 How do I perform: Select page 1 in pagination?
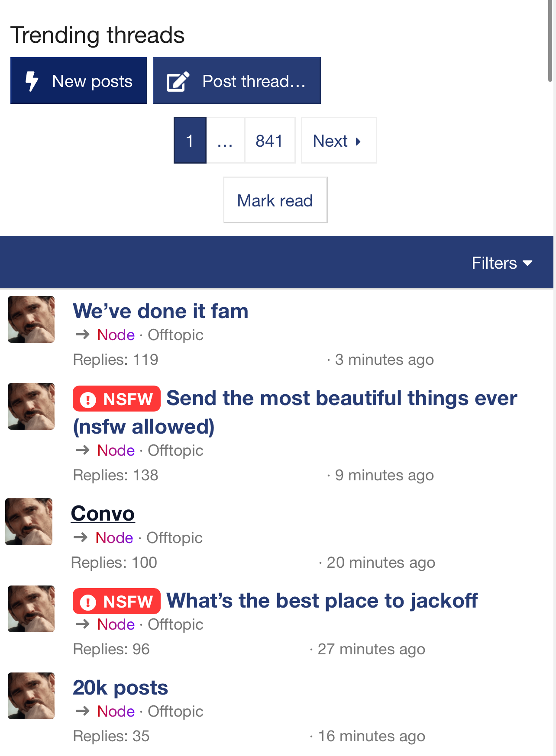[190, 141]
